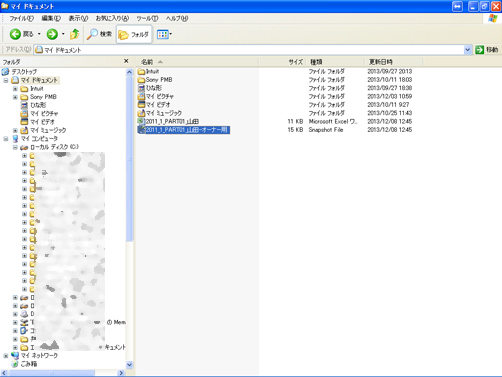The height and width of the screenshot is (377, 502).
Task: Select the Sony PMB folder icon in list
Action: point(141,80)
